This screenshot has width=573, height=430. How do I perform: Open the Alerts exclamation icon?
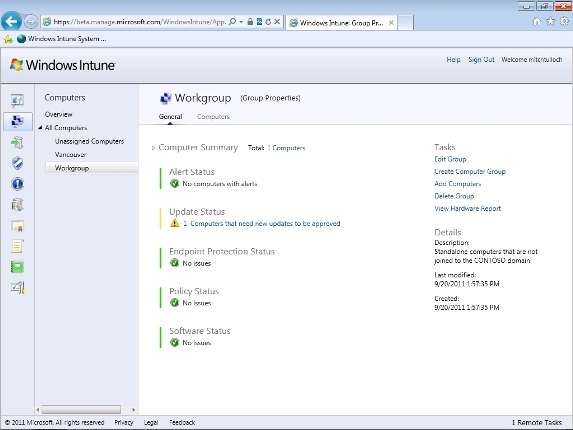pyautogui.click(x=17, y=184)
